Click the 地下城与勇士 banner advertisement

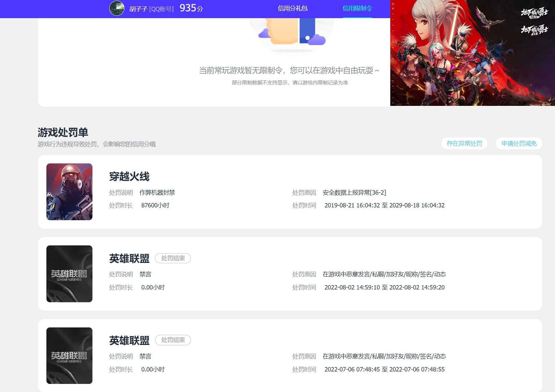click(472, 53)
